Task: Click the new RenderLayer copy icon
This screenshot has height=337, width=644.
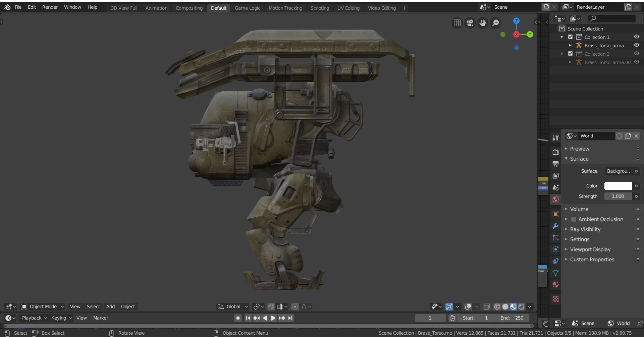Action: (x=628, y=7)
